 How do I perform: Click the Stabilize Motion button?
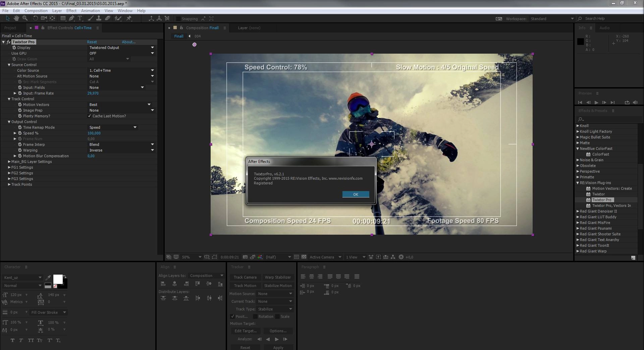point(278,286)
